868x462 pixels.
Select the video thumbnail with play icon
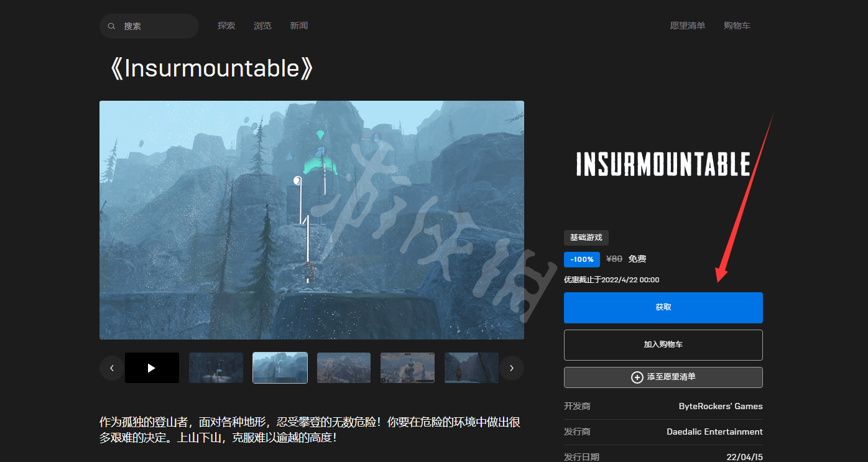152,368
